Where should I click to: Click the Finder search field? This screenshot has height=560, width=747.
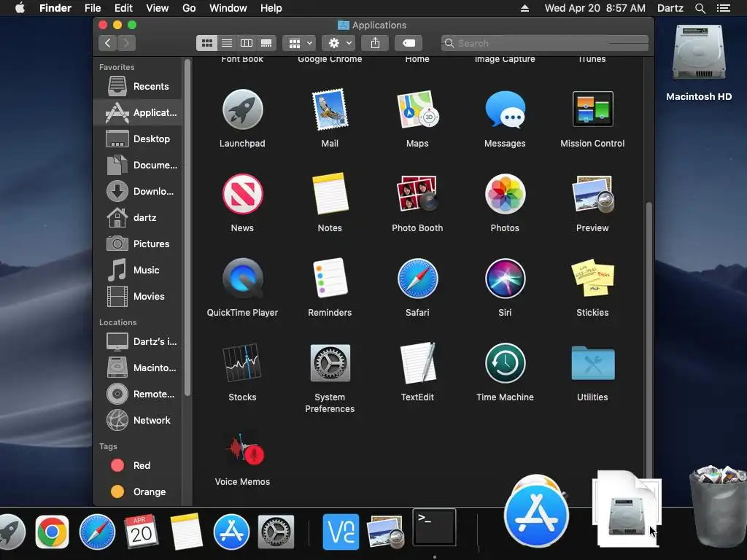pos(544,43)
